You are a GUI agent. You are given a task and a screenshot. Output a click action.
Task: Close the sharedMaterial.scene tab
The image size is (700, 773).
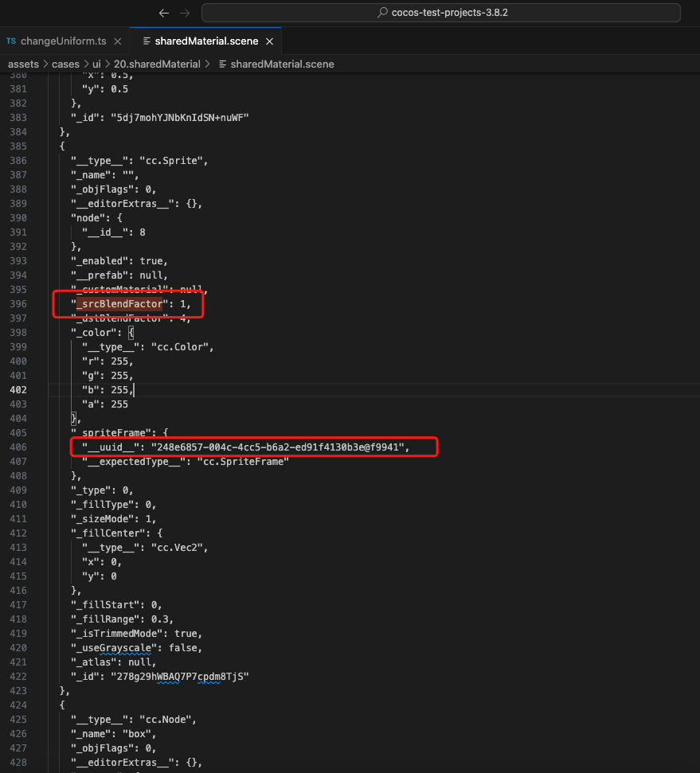[x=270, y=41]
